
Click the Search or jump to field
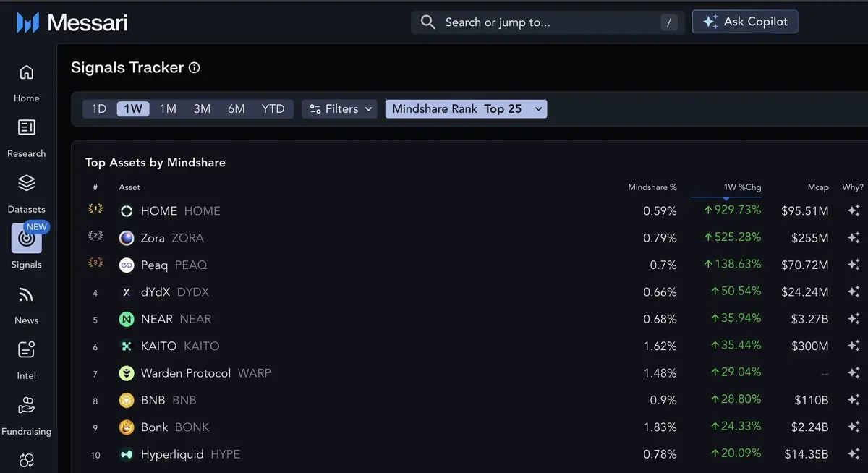point(548,22)
